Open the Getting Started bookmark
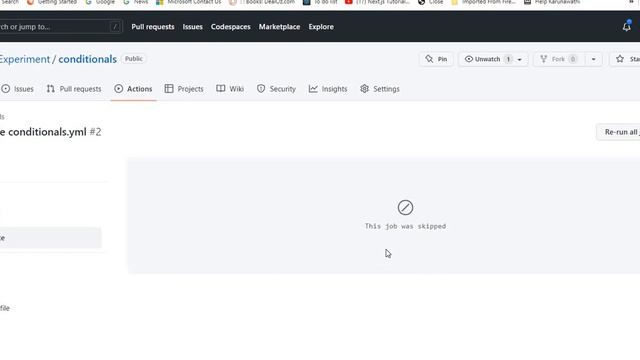640x360 pixels. point(52,2)
